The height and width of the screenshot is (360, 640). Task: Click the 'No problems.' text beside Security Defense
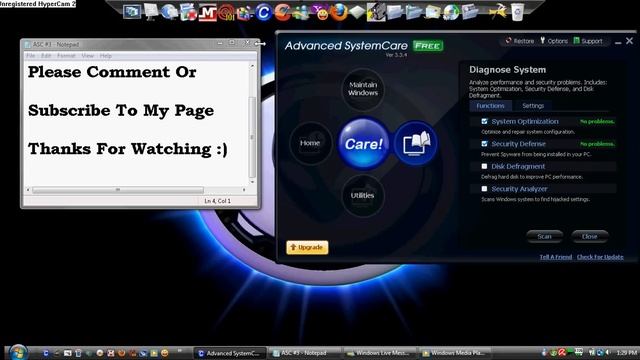pos(597,144)
